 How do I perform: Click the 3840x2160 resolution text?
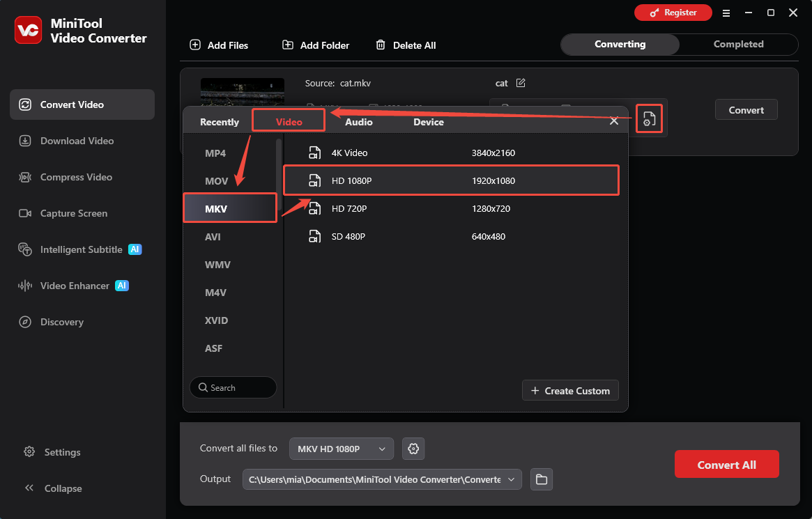pyautogui.click(x=493, y=153)
